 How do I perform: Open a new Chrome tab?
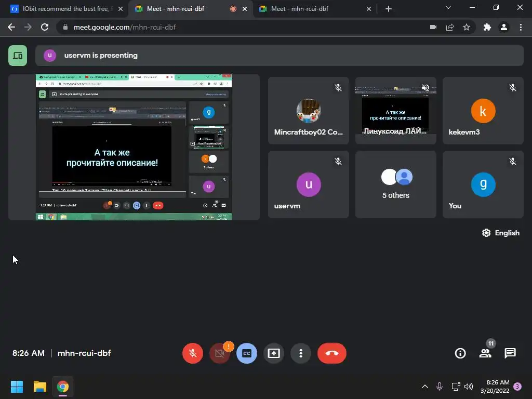tap(389, 9)
